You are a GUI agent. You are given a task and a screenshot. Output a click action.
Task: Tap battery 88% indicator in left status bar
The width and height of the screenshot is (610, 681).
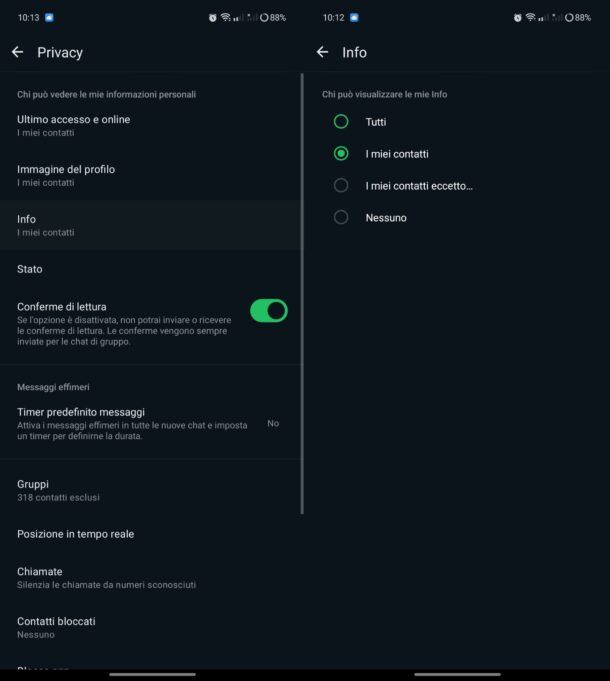[273, 18]
